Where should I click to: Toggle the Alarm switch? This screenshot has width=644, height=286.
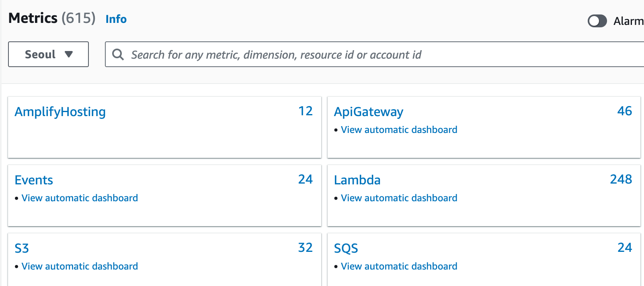click(597, 21)
